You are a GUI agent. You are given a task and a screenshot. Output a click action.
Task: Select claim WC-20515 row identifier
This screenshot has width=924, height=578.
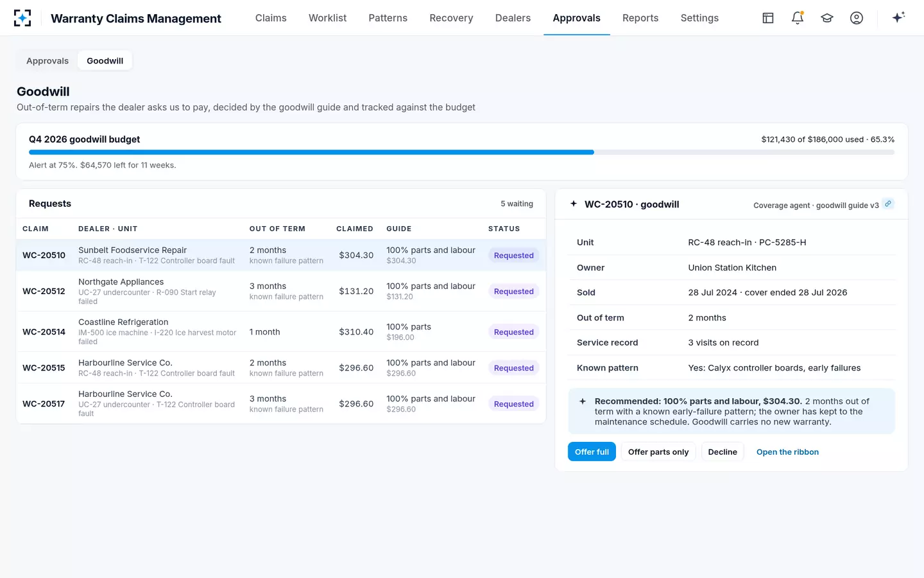pyautogui.click(x=44, y=368)
